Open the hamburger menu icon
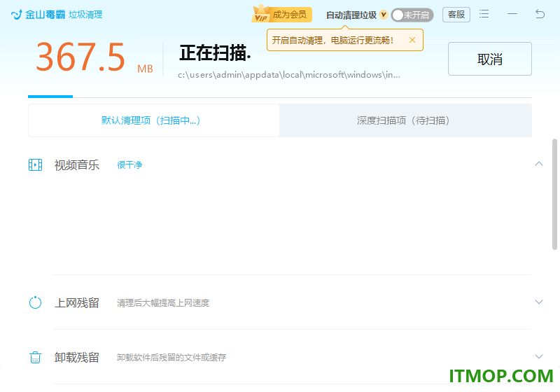Viewport: 560px width, 392px height. click(484, 14)
